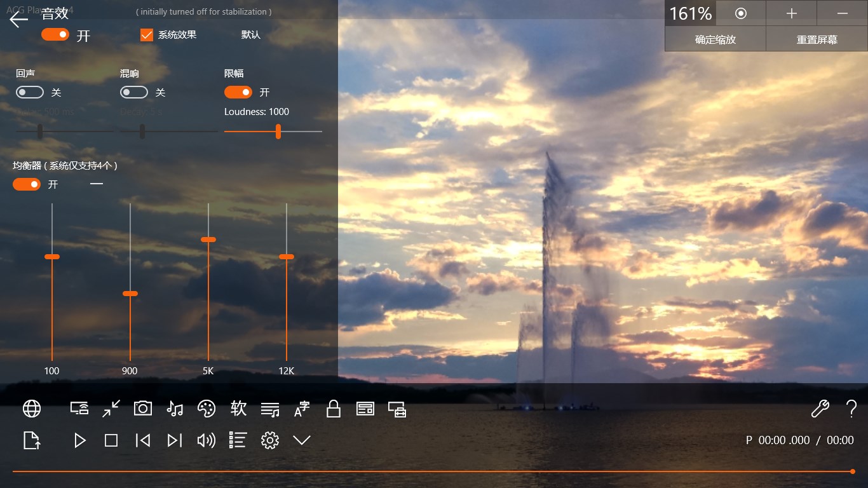Increase zoom with the plus button
This screenshot has height=488, width=868.
click(792, 13)
